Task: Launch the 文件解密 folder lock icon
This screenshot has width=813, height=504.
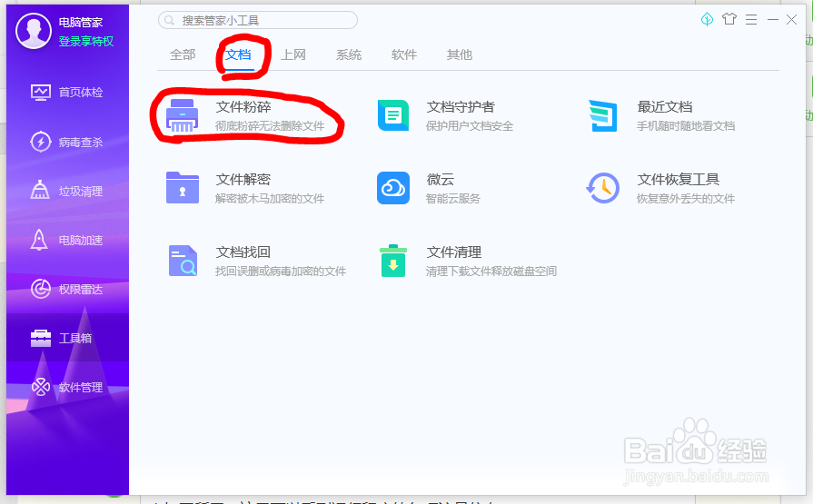Action: tap(183, 188)
